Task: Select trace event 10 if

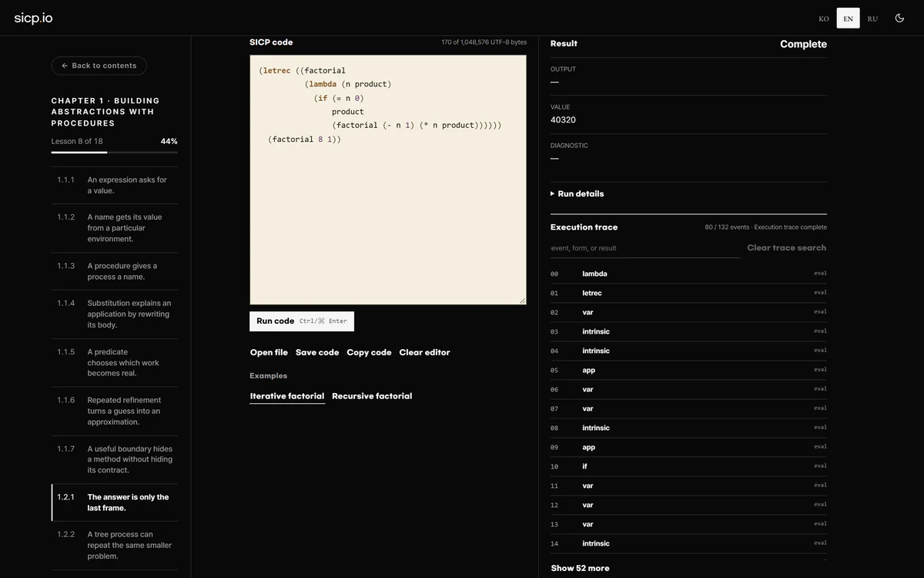Action: click(x=688, y=466)
